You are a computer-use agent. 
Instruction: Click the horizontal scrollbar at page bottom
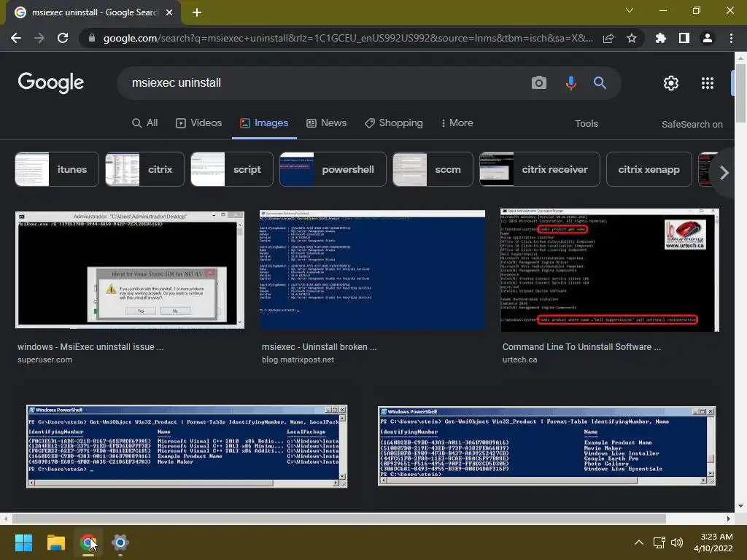point(338,518)
